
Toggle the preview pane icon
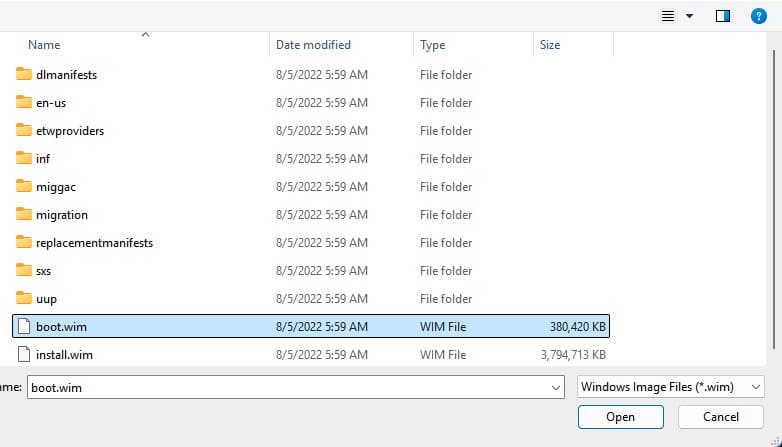coord(723,16)
